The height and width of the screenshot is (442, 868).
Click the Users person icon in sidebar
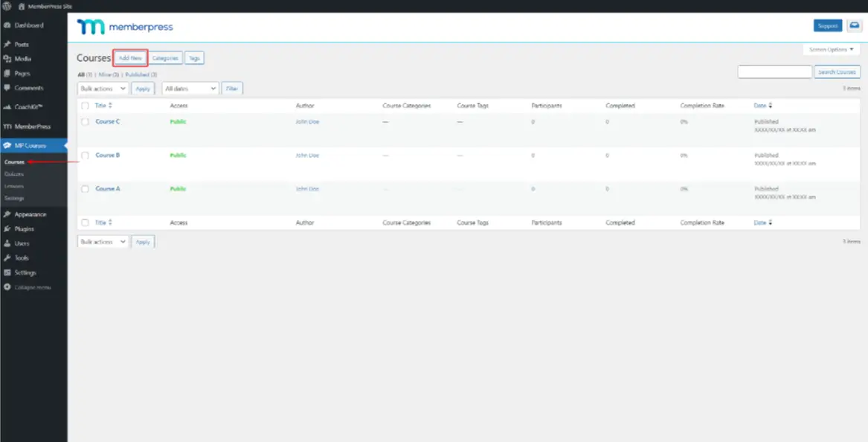tap(7, 243)
